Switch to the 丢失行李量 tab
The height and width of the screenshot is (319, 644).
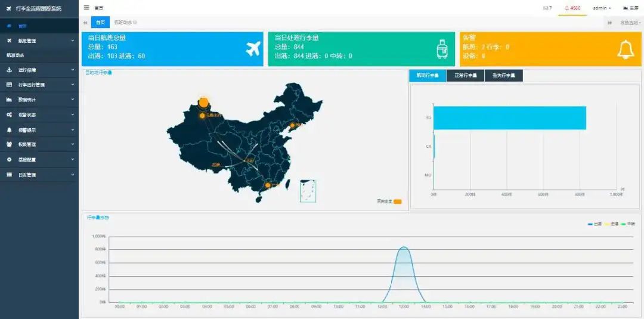[x=503, y=76]
